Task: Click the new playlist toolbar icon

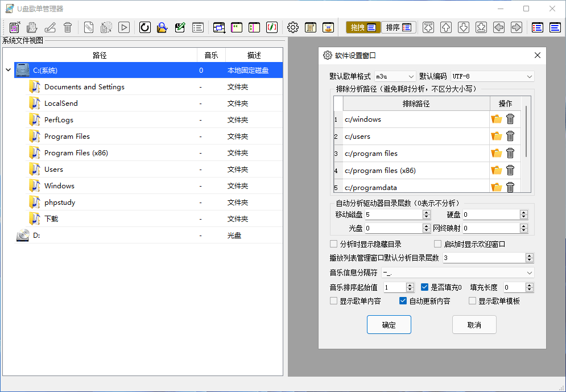Action: tap(15, 27)
